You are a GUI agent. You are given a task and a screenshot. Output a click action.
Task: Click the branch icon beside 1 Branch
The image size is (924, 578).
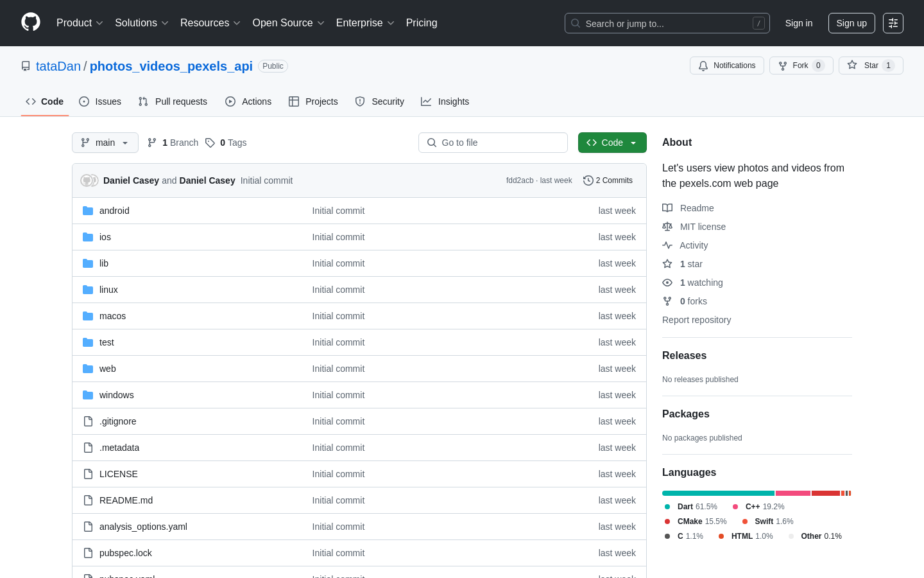[x=152, y=143]
